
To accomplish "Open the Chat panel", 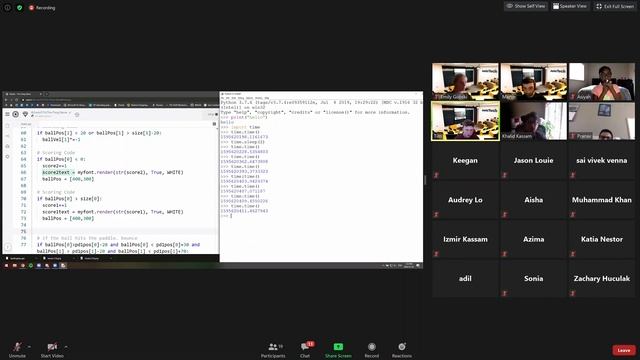I will click(x=305, y=350).
